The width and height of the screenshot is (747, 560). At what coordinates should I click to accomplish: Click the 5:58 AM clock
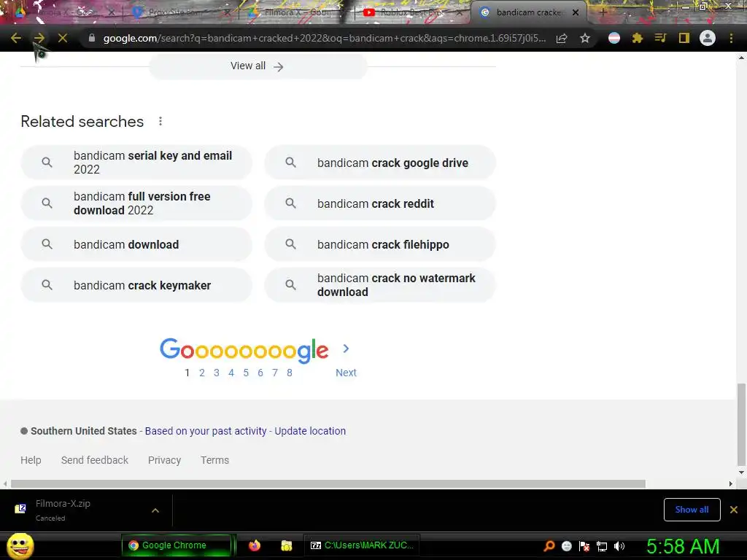tap(683, 546)
